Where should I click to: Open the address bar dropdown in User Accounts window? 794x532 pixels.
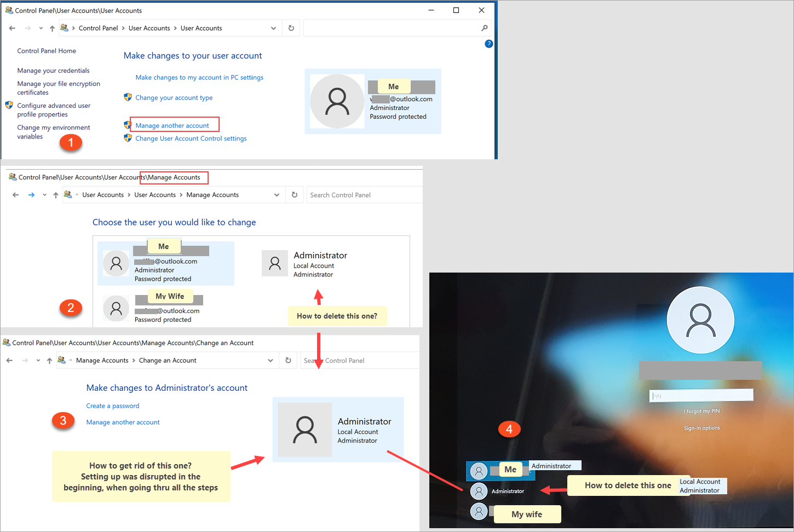(x=273, y=28)
